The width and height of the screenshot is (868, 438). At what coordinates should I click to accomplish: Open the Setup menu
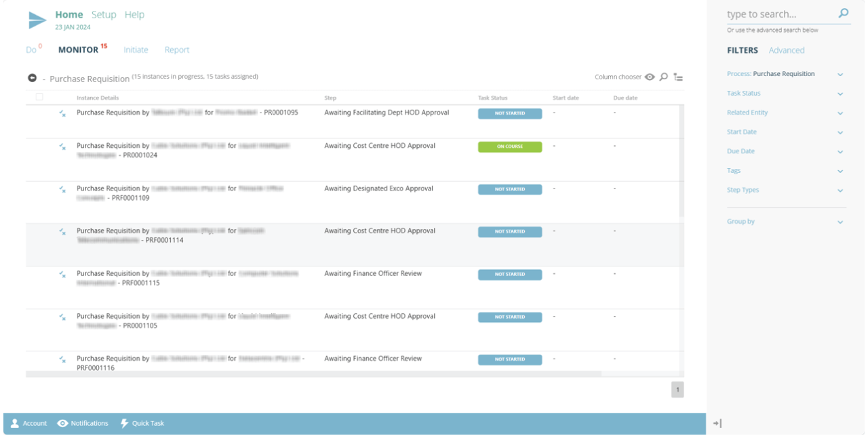coord(104,15)
